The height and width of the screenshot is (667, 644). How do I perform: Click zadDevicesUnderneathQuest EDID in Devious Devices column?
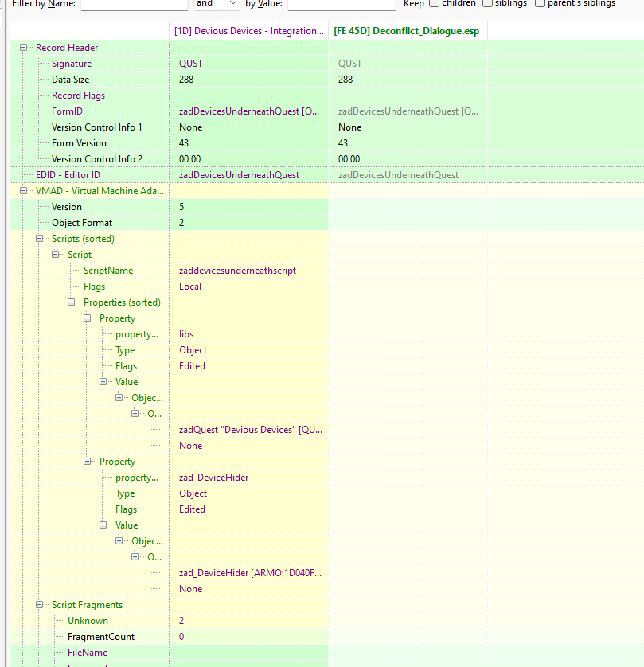point(239,175)
